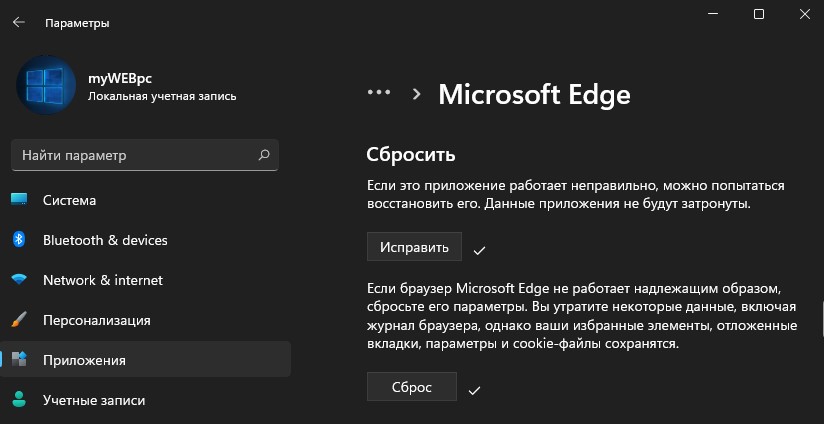The height and width of the screenshot is (424, 824).
Task: Click 'Локальная учетная запись' text
Action: [162, 97]
